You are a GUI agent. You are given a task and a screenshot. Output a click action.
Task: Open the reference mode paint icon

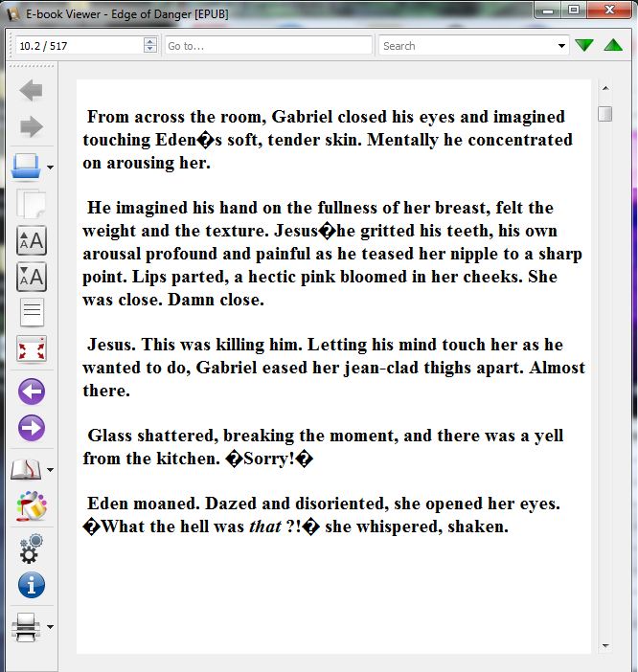point(32,506)
